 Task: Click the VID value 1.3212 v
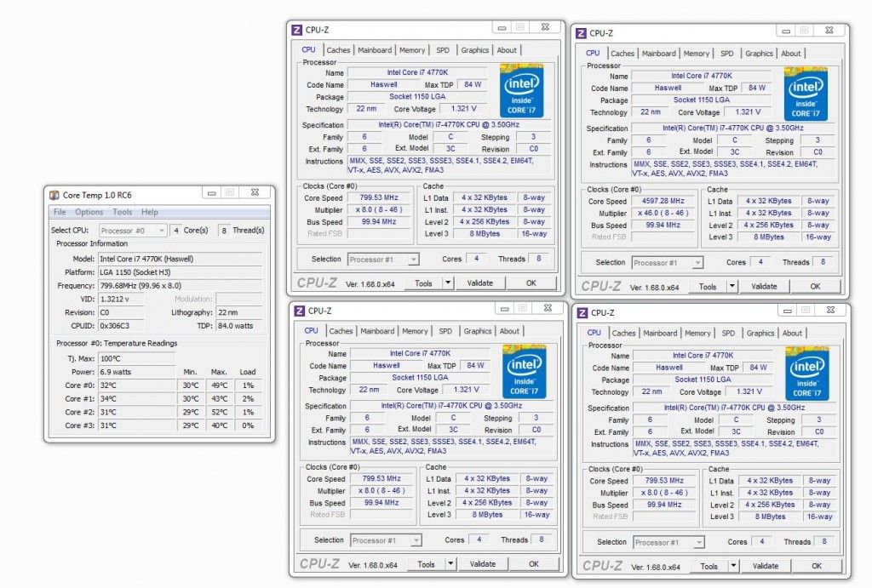tap(121, 299)
